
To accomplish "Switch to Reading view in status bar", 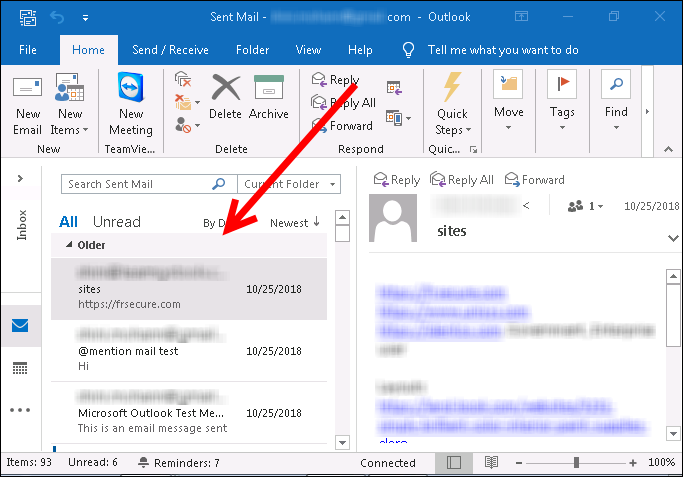I will pyautogui.click(x=491, y=462).
